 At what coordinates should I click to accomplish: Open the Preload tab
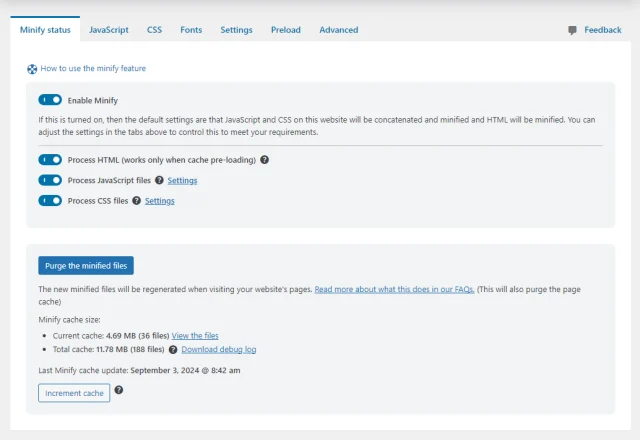pos(285,30)
